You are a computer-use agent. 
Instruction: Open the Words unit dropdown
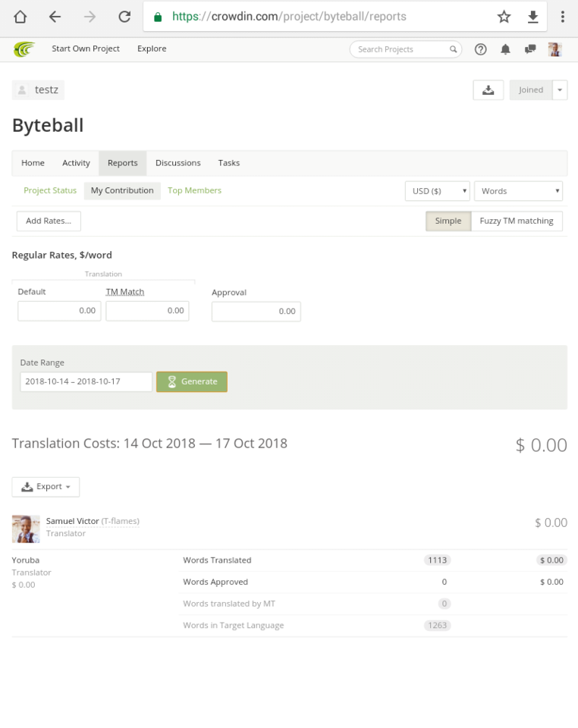coord(518,191)
